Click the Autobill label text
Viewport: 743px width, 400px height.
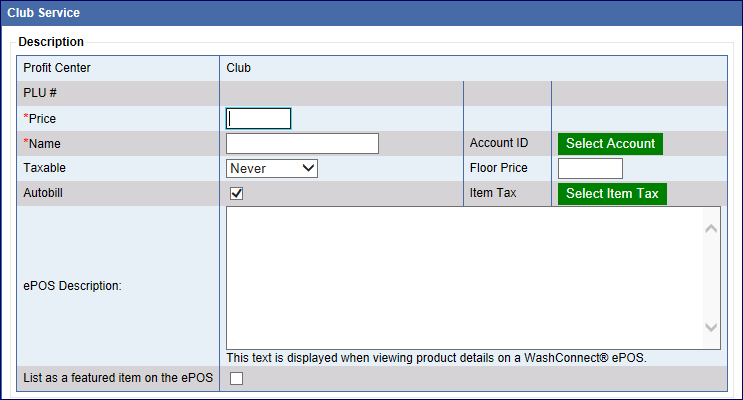(x=46, y=193)
